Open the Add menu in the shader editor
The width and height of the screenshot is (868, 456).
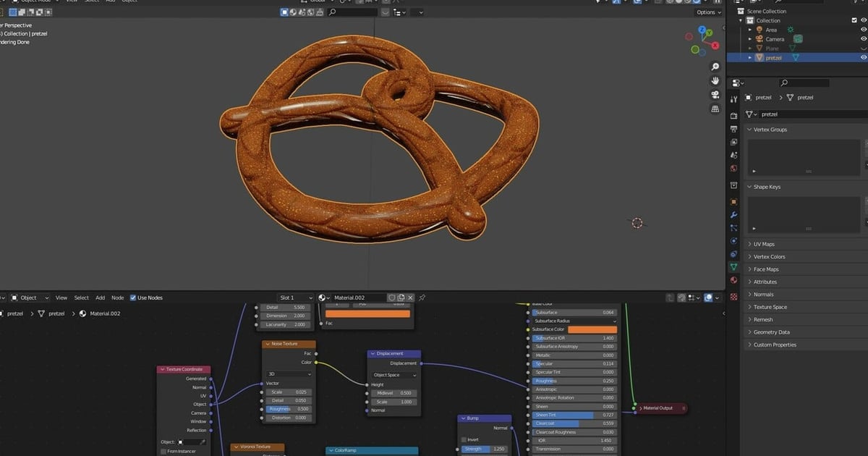101,297
